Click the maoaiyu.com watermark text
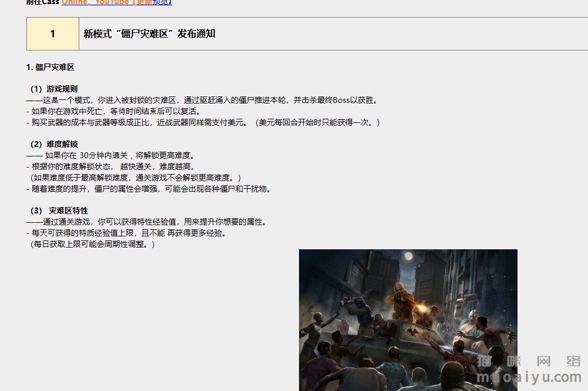Screen dimensions: 588x391 529,377
